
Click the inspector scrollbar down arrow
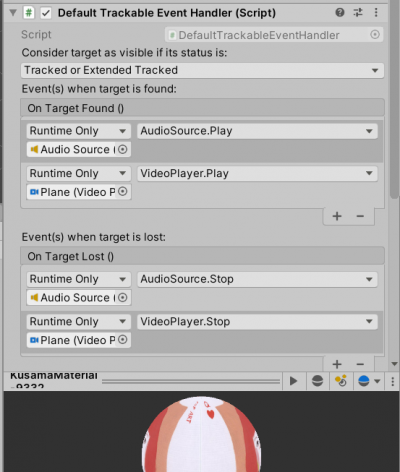tap(395, 364)
